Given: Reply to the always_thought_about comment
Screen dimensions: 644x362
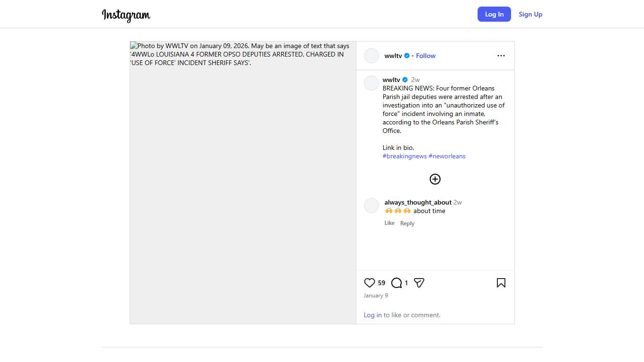Looking at the screenshot, I should point(407,223).
